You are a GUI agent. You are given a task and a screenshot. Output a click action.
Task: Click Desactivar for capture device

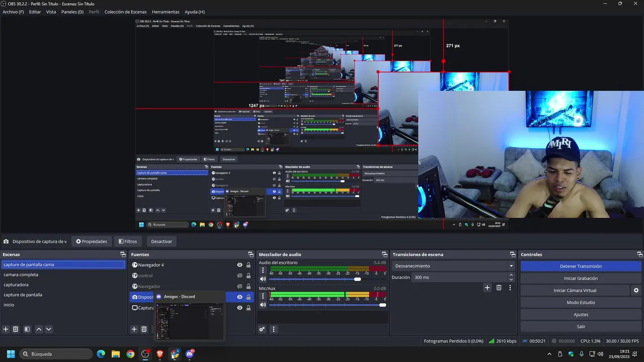(162, 241)
